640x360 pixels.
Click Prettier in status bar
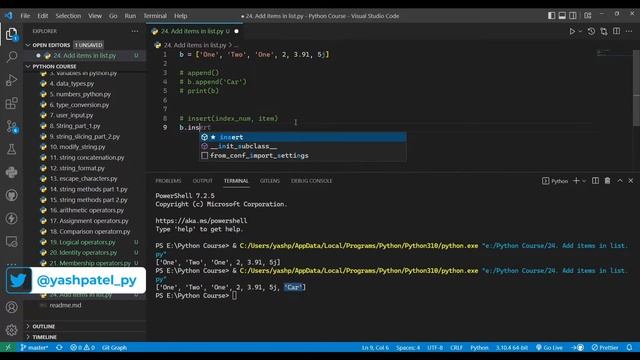point(605,348)
